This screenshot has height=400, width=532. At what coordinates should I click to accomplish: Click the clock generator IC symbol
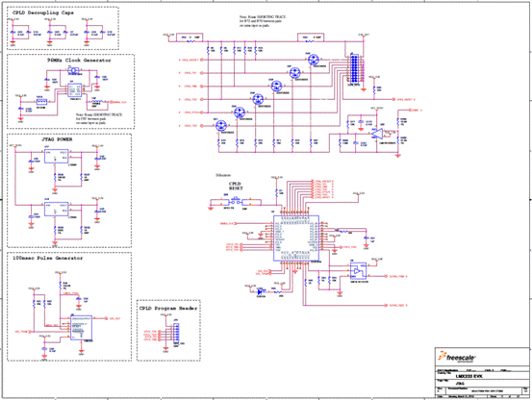coord(74,90)
